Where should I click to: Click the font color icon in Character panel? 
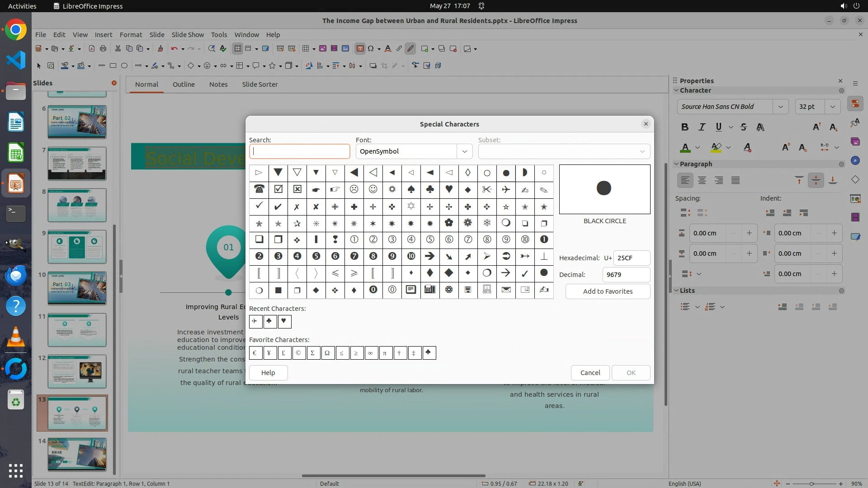pos(685,148)
